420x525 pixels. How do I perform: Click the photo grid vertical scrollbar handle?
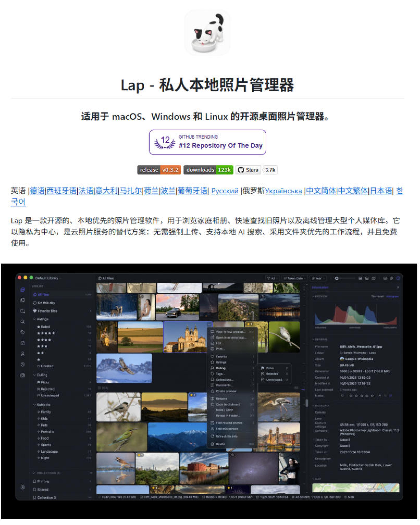tap(307, 403)
